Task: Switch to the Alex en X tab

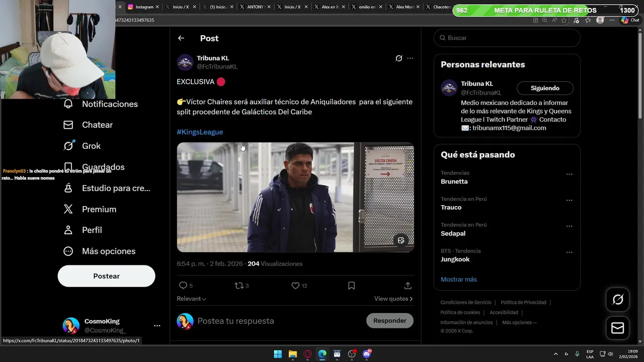Action: click(x=329, y=7)
